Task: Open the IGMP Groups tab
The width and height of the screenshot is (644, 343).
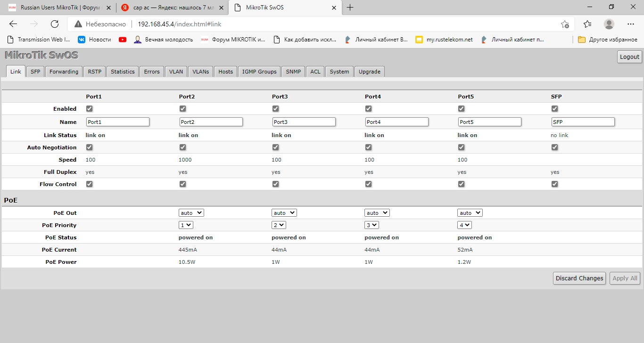Action: pyautogui.click(x=259, y=72)
